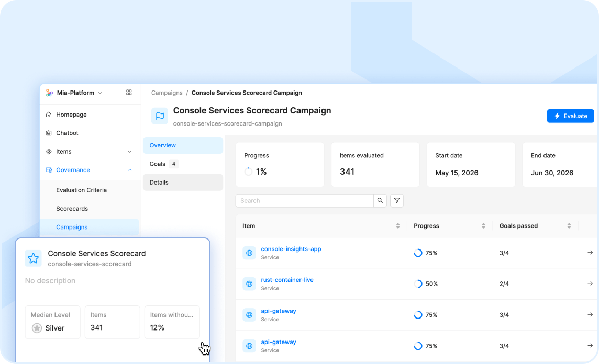Screen dimensions: 599x364
Task: Open the rust-container-live link
Action: pyautogui.click(x=287, y=280)
